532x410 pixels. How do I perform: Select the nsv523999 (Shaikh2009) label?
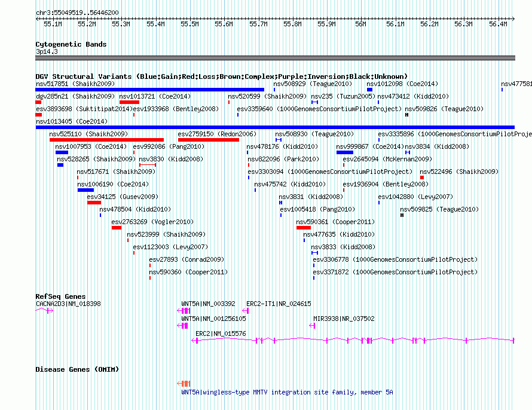point(166,234)
